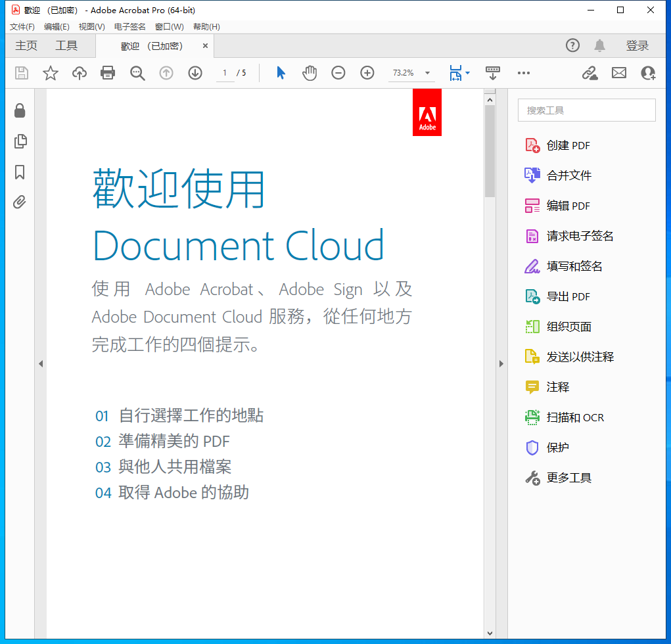Activate the Selection arrow tool
Image resolution: width=671 pixels, height=644 pixels.
tap(280, 73)
